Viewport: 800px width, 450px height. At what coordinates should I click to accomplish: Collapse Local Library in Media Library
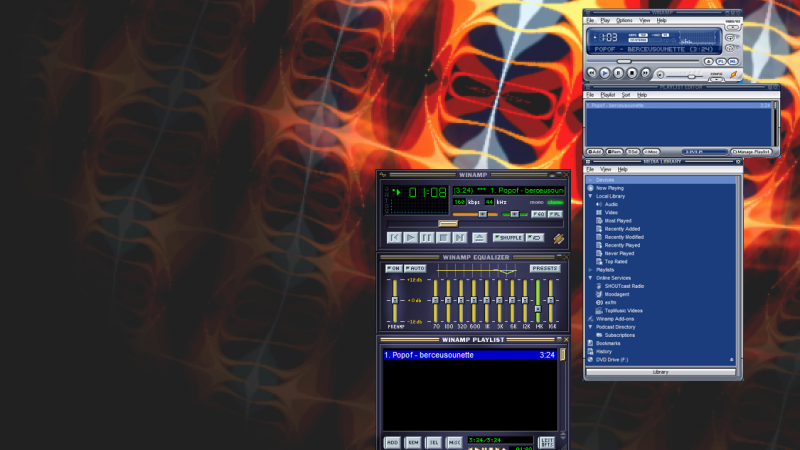tap(590, 196)
